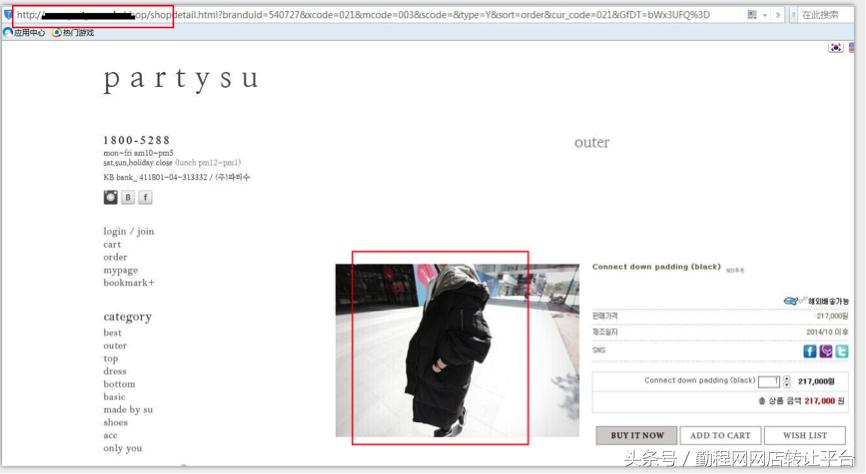Open the mypage link
This screenshot has height=474, width=866.
coord(120,270)
